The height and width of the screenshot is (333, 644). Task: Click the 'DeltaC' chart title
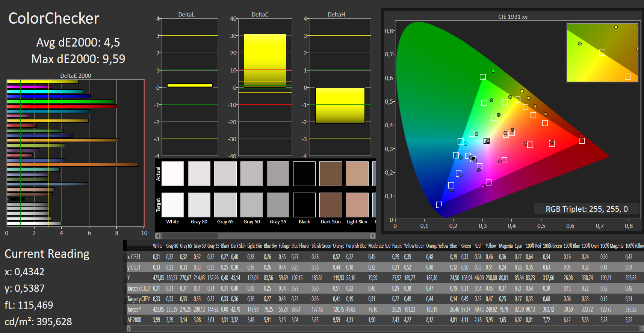coord(260,15)
